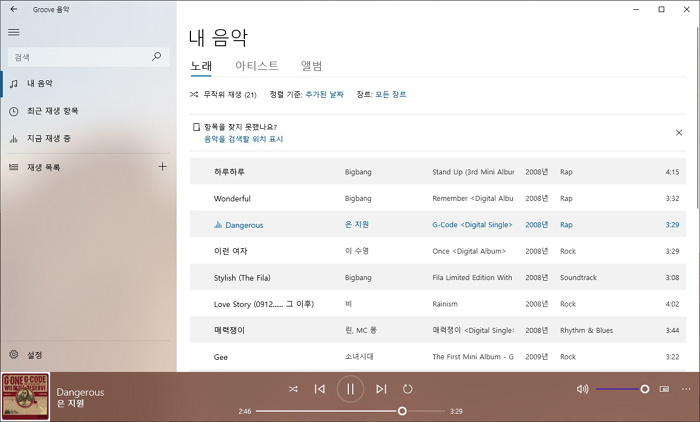Image resolution: width=700 pixels, height=422 pixels.
Task: Select the song 매력쟁이
Action: coord(438,330)
